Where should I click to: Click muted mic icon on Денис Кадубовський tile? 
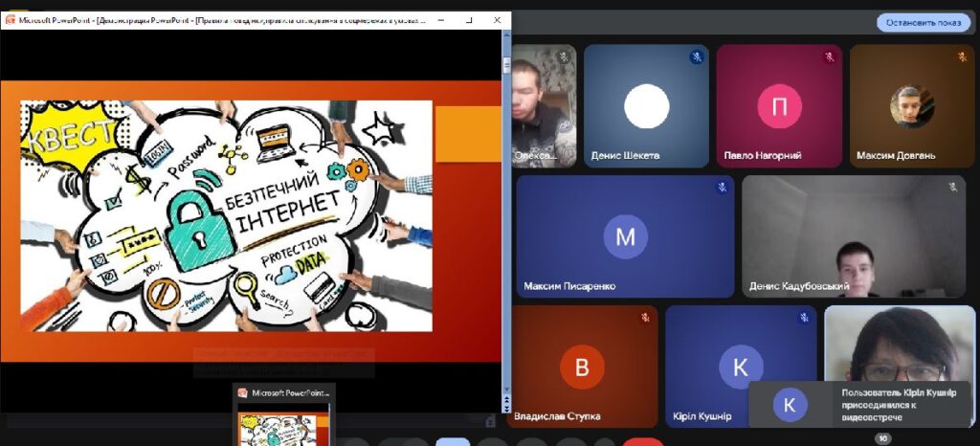pyautogui.click(x=952, y=188)
